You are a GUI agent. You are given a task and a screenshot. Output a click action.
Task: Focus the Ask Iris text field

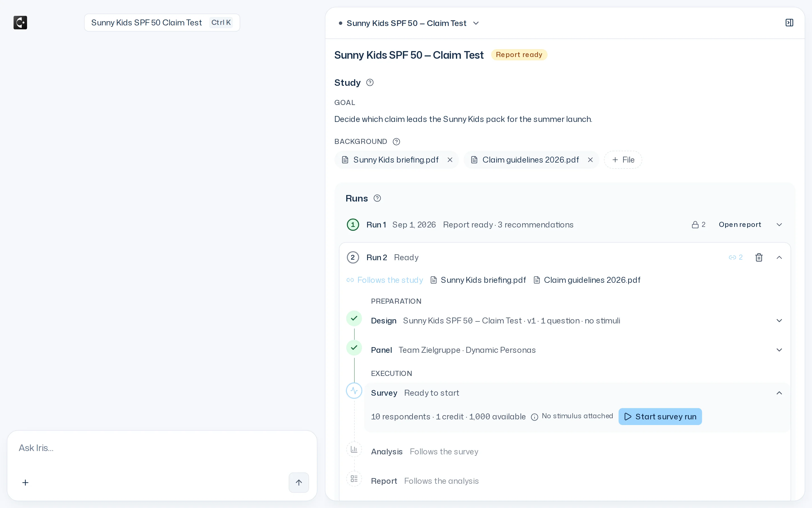coord(162,448)
